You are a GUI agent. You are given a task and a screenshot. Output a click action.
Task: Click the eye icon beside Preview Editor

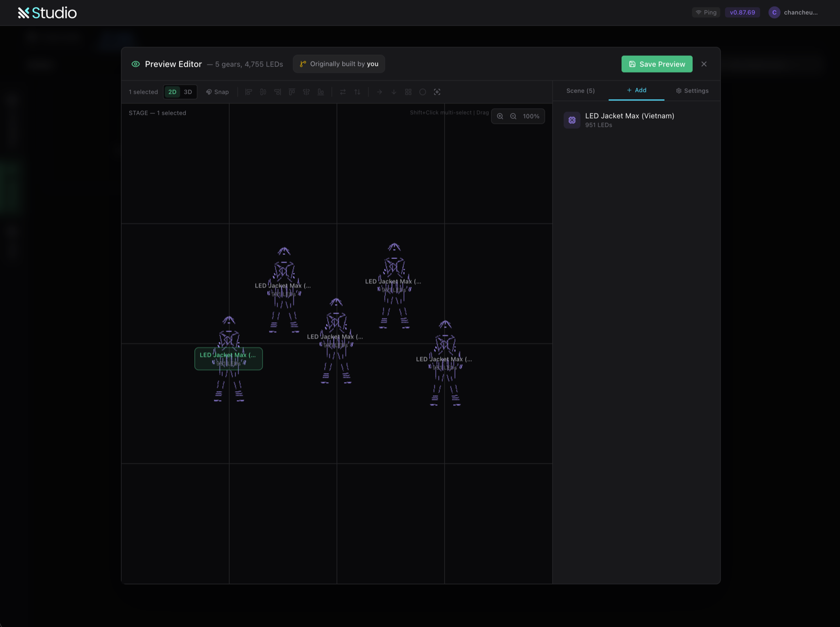point(135,64)
